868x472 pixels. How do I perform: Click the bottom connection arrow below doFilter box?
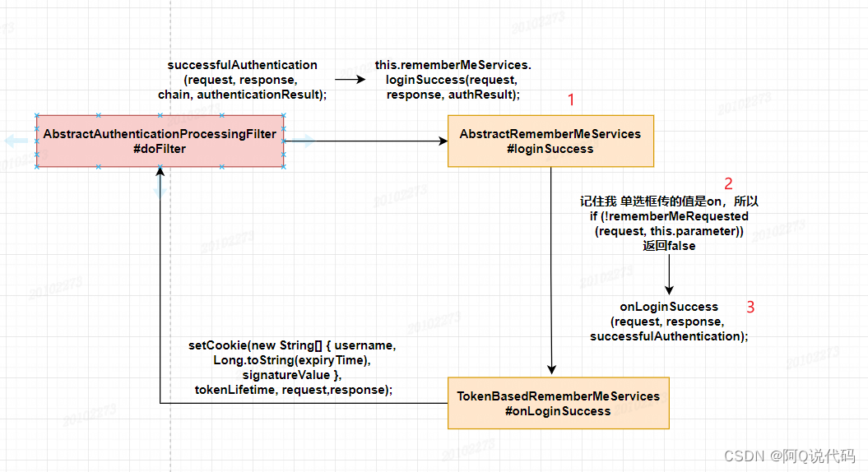(x=160, y=187)
